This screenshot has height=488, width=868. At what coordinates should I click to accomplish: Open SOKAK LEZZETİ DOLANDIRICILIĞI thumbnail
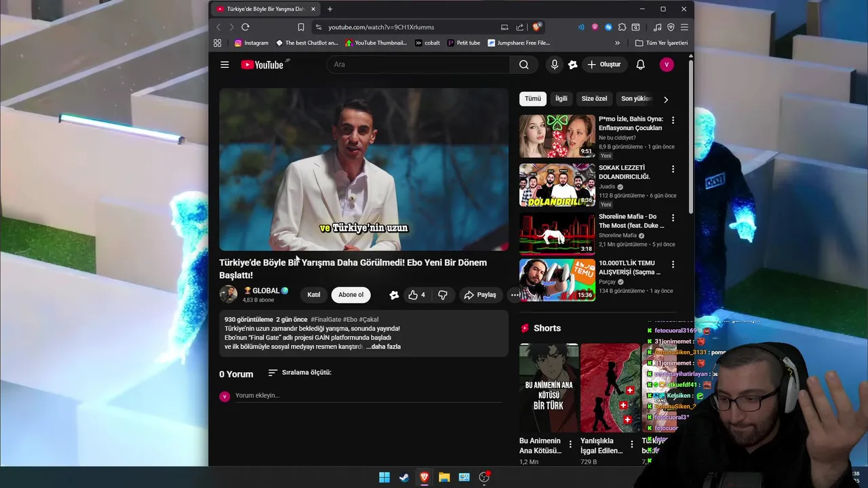coord(557,185)
